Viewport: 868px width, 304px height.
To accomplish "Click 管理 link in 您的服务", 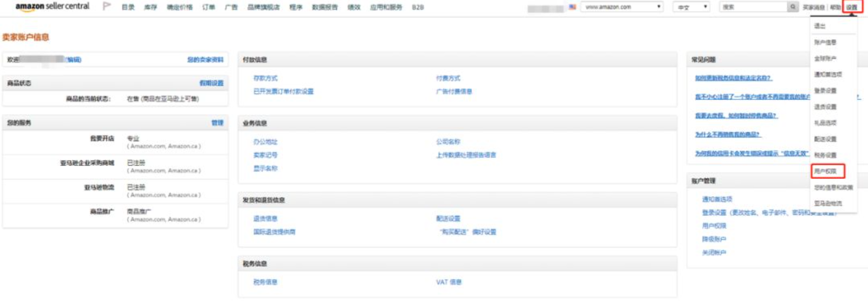I will [x=217, y=123].
